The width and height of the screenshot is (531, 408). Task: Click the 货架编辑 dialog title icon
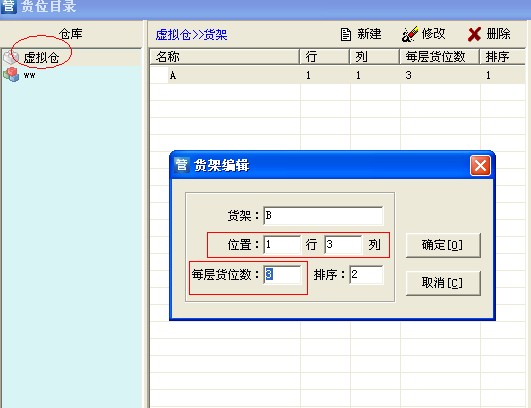coord(182,165)
